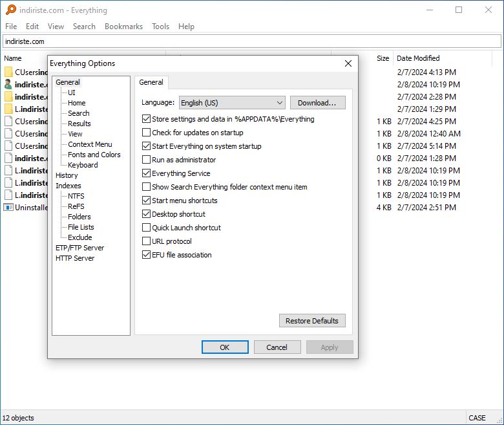Image resolution: width=504 pixels, height=425 pixels.
Task: Select Exclude under Indexes
Action: 79,237
